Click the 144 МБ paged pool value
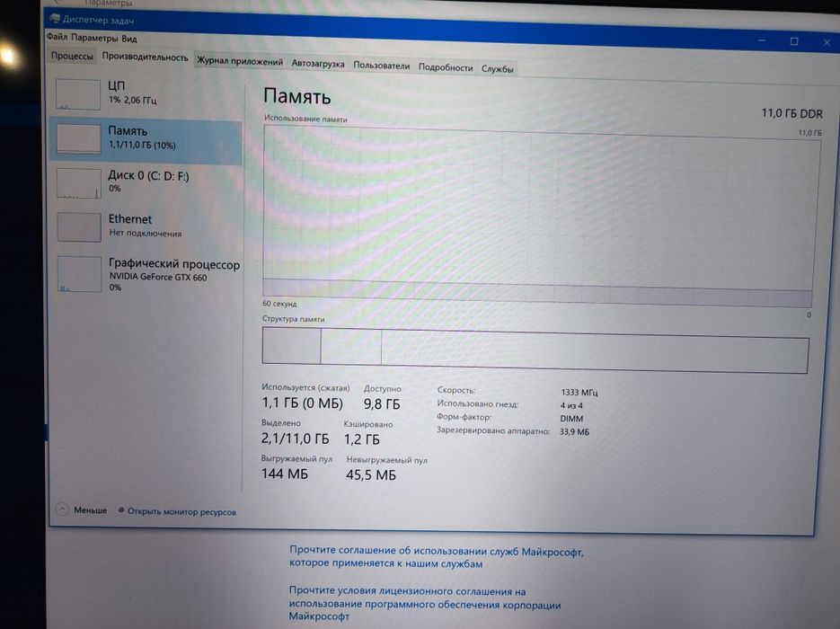 click(x=285, y=474)
